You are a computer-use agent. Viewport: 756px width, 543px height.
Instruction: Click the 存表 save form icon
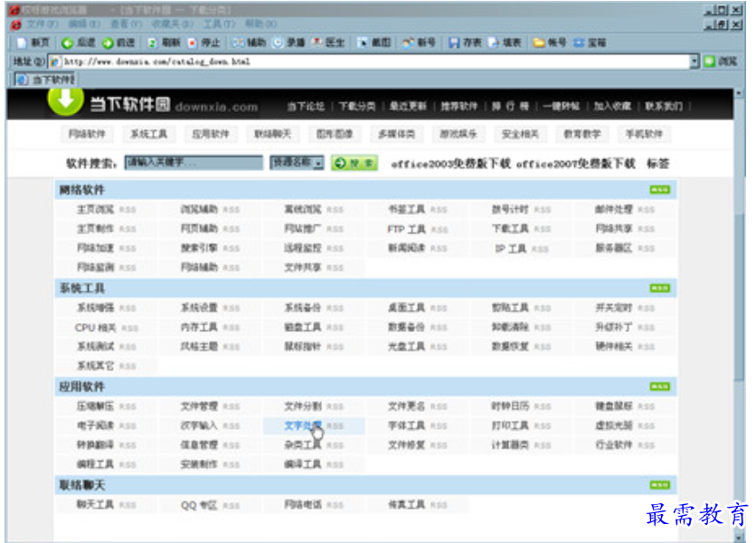coord(454,43)
